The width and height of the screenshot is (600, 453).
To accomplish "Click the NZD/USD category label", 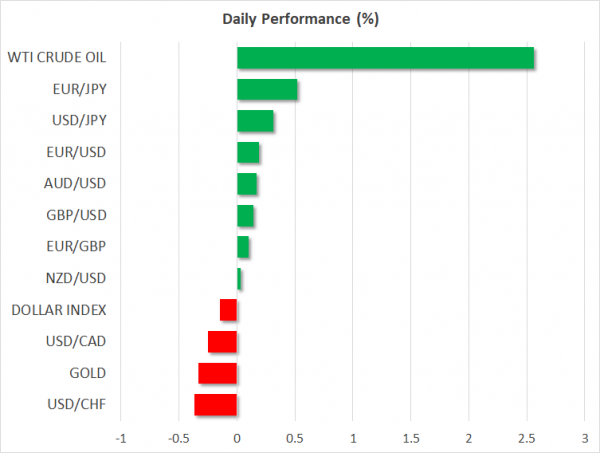I will tap(78, 279).
